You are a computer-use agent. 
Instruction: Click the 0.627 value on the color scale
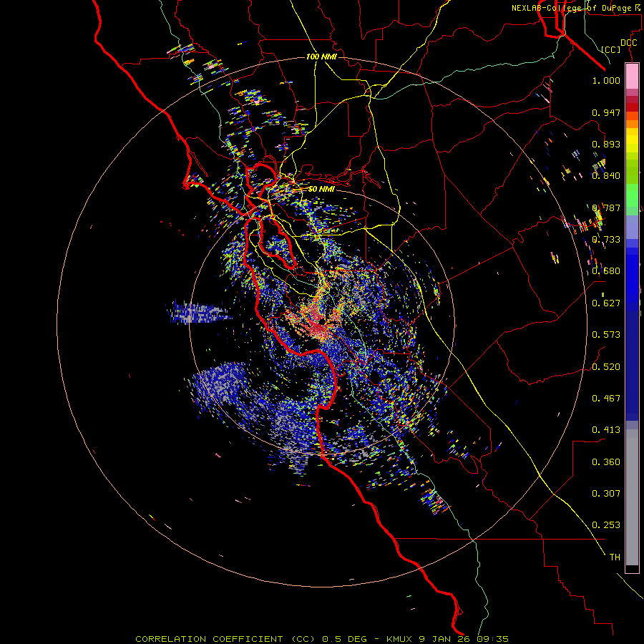(x=606, y=303)
